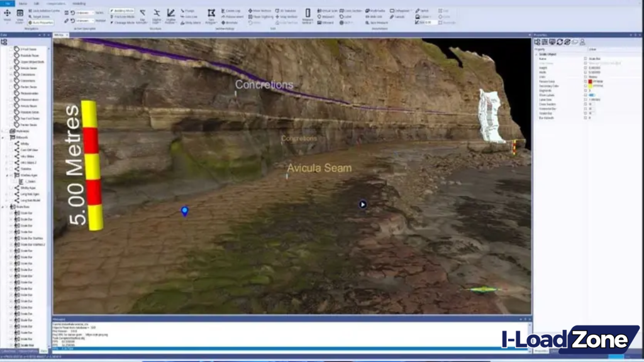Image resolution: width=644 pixels, height=362 pixels.
Task: Open the orientation dropdown in Active Overlays
Action: pyautogui.click(x=92, y=13)
